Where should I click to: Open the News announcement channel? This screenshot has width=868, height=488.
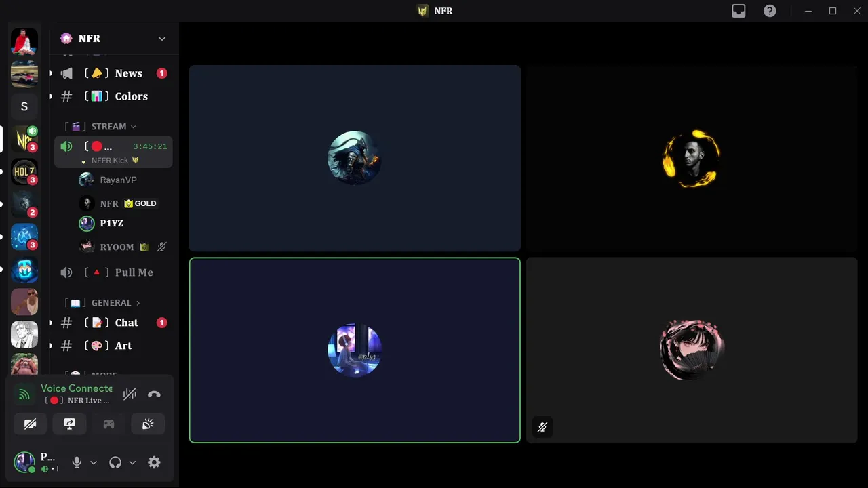[x=113, y=73]
